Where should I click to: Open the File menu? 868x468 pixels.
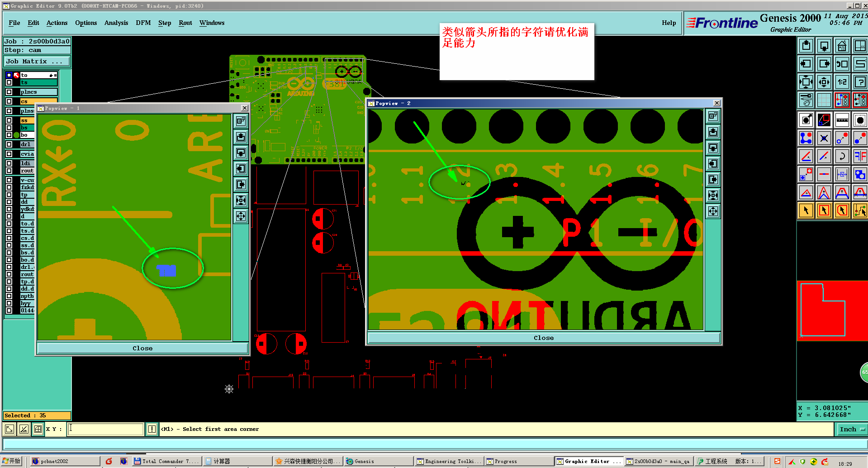(14, 23)
